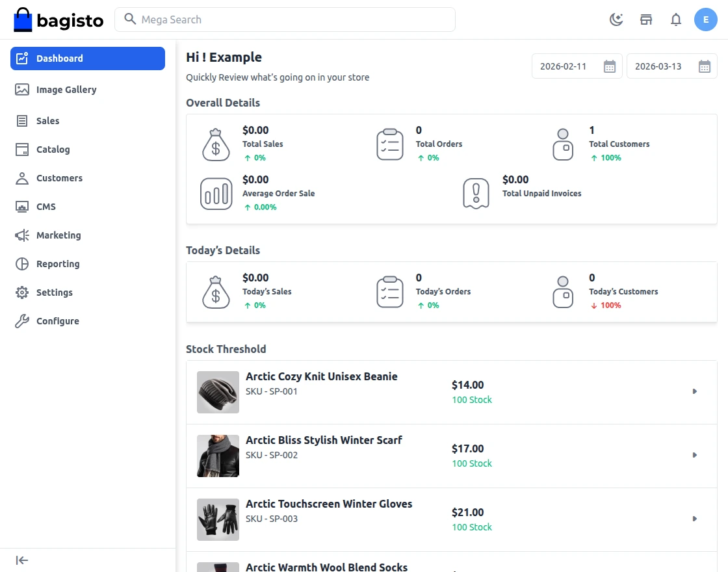Click the Mega Search field
The height and width of the screenshot is (572, 728).
(285, 19)
